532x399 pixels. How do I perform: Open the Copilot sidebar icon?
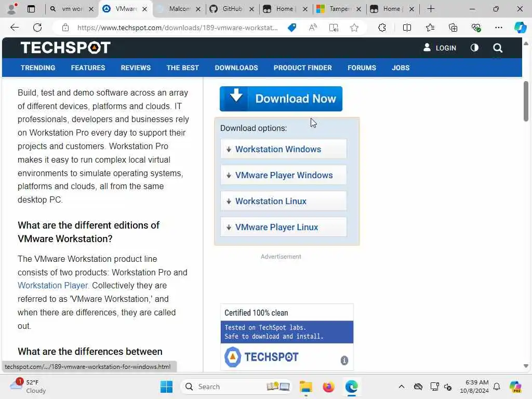[x=520, y=28]
